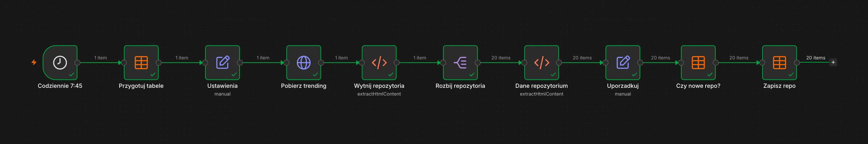Click the success checkmark on Rozbij repozytoria

pyautogui.click(x=472, y=75)
